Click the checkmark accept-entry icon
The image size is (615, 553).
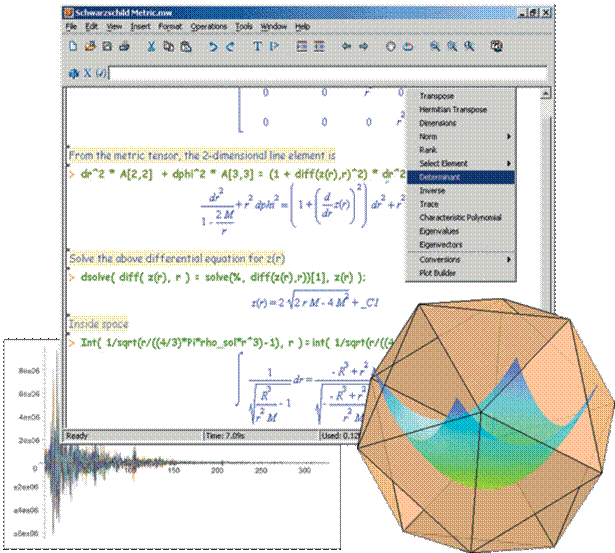click(101, 73)
